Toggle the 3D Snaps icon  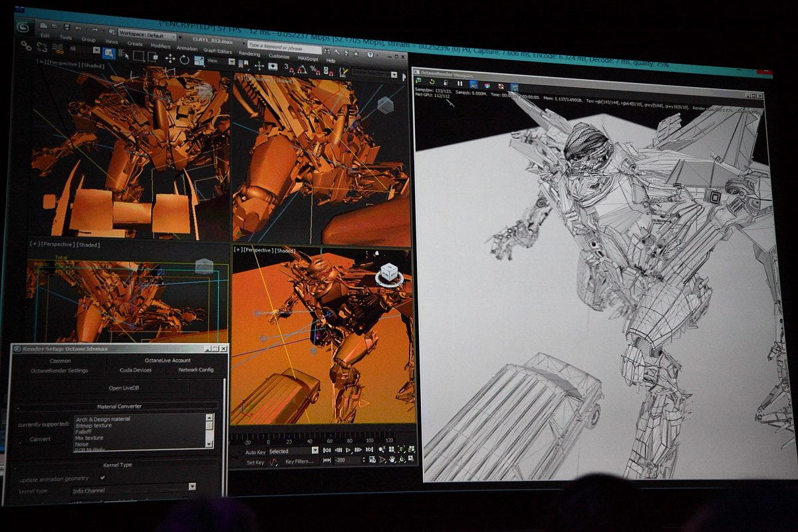point(290,68)
